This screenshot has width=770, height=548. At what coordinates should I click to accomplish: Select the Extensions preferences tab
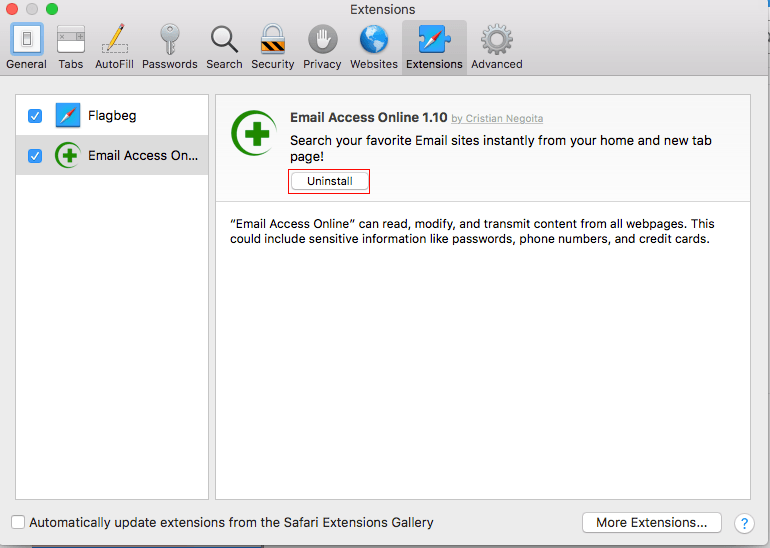(434, 47)
